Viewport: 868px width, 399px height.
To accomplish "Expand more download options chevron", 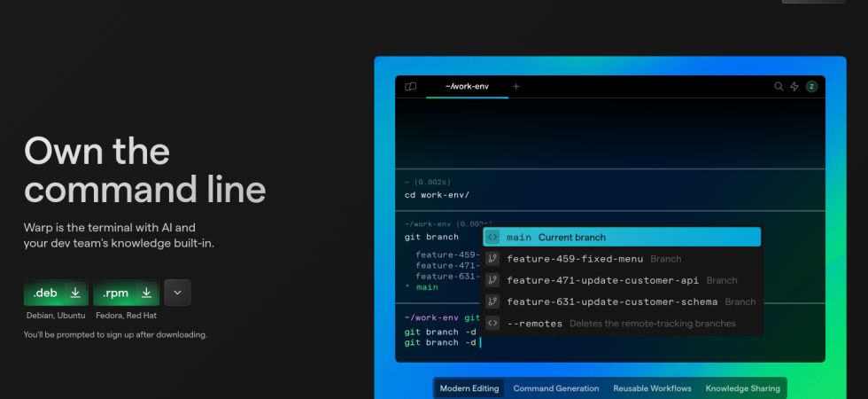I will pyautogui.click(x=177, y=293).
